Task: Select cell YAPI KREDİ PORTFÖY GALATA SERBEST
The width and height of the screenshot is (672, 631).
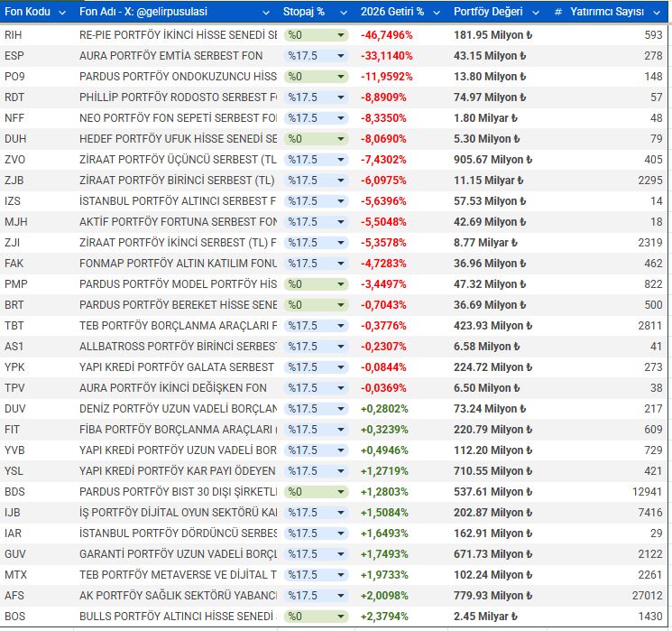Action: [x=177, y=367]
